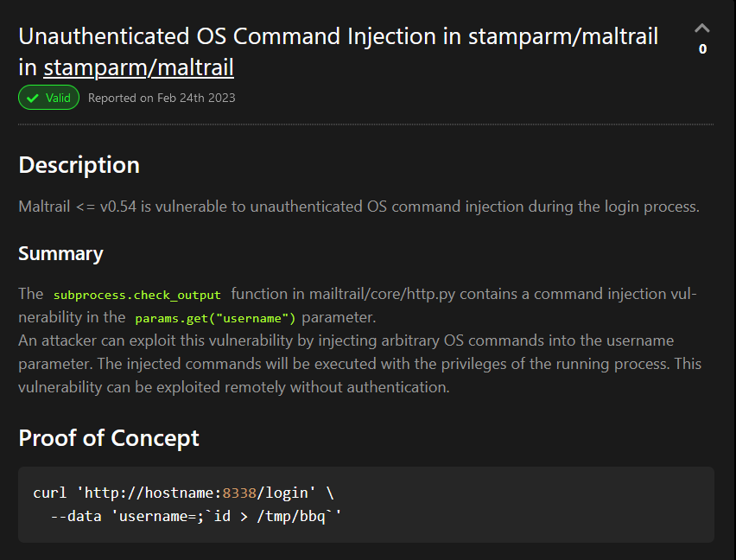Click the vote count number below the arrow
The image size is (736, 560).
[702, 48]
